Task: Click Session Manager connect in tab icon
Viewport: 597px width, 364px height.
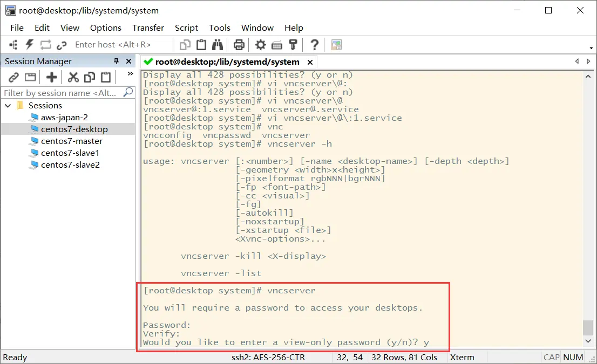Action: pyautogui.click(x=30, y=77)
